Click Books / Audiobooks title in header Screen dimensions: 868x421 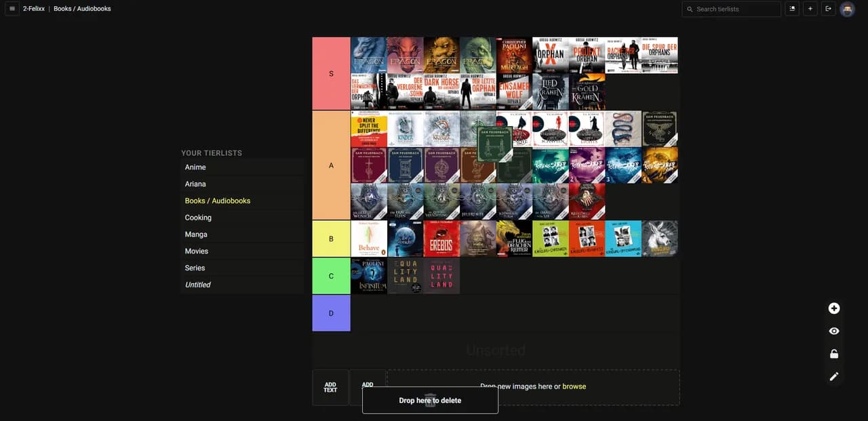(82, 9)
